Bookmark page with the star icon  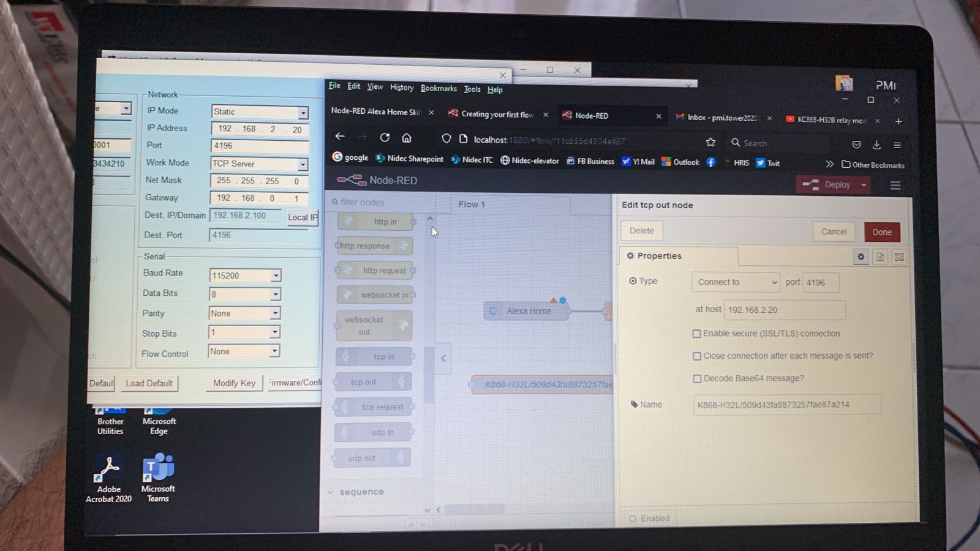coord(710,142)
